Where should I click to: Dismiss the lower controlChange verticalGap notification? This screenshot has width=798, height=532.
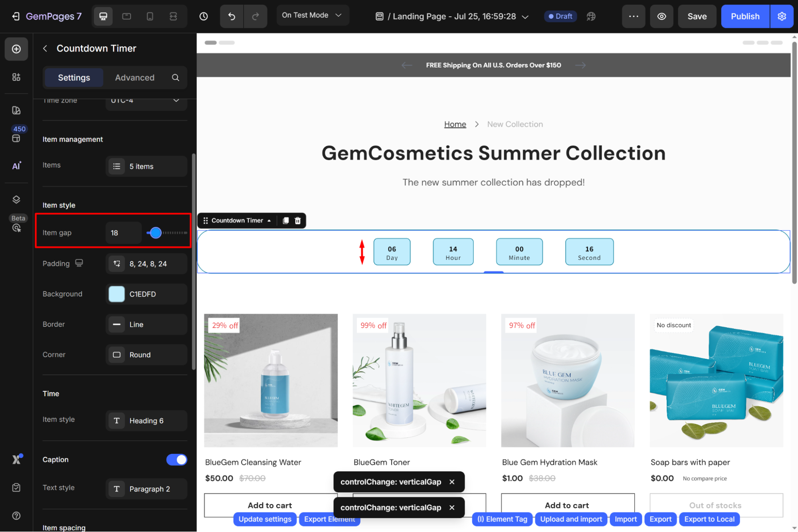click(452, 508)
